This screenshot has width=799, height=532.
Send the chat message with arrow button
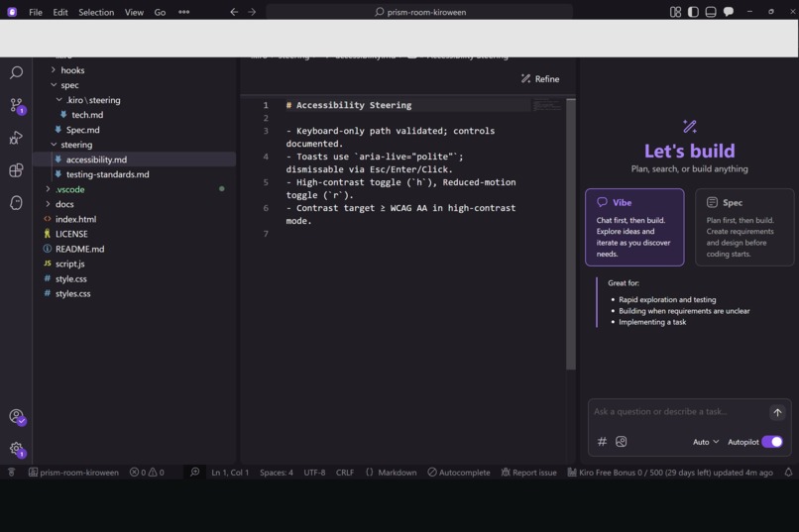point(777,412)
